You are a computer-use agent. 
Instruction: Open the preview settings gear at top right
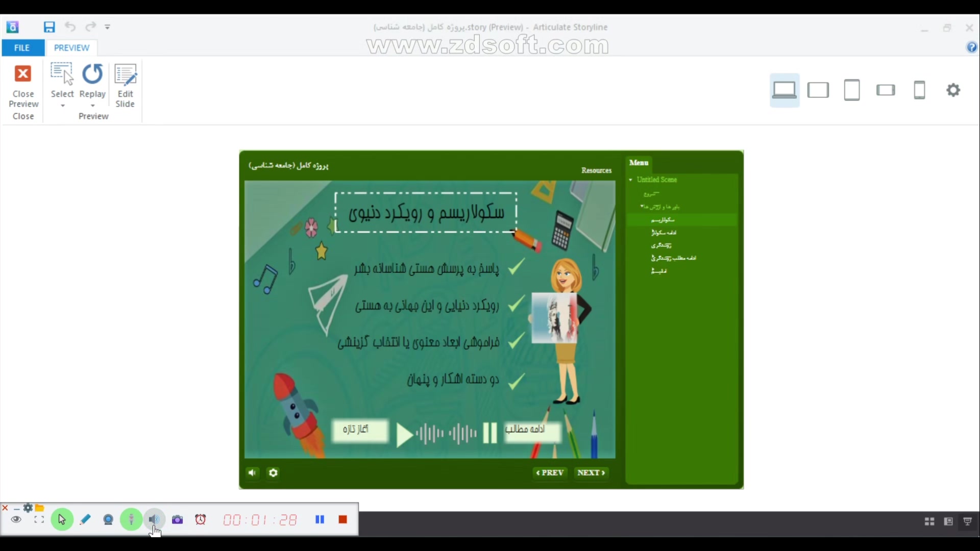click(x=953, y=90)
